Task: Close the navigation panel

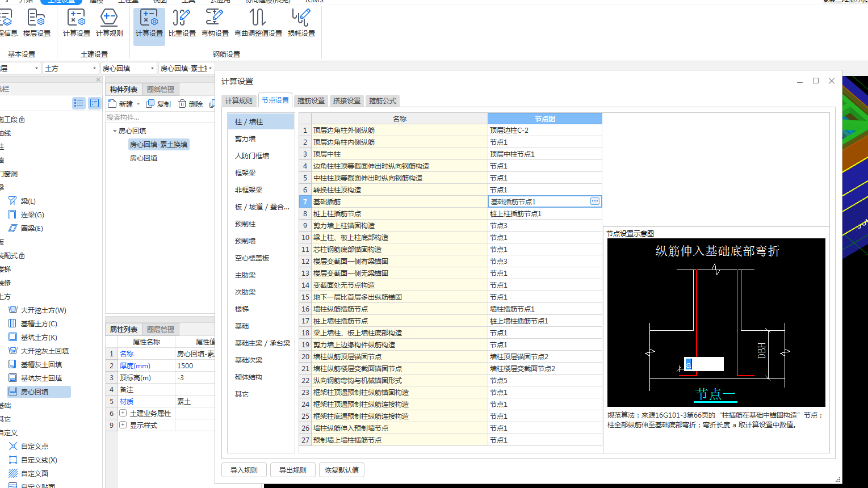Action: (98, 79)
